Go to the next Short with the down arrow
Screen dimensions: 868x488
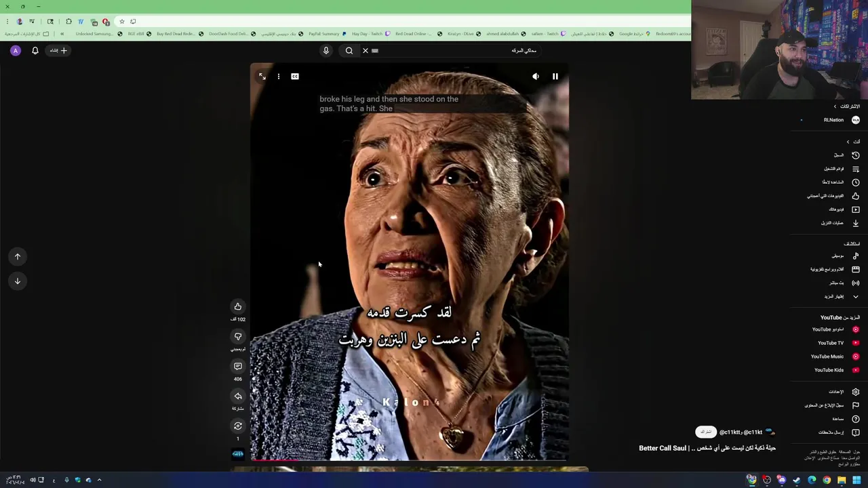click(x=18, y=281)
